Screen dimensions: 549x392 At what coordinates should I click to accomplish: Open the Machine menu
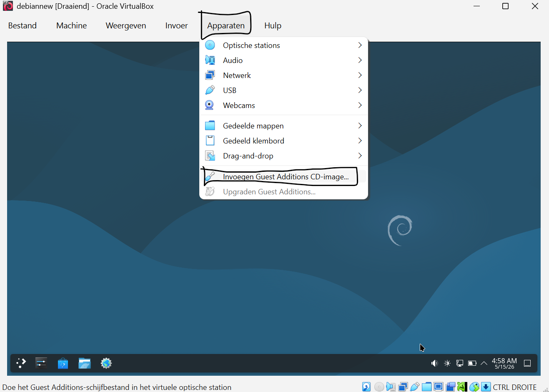(x=72, y=25)
